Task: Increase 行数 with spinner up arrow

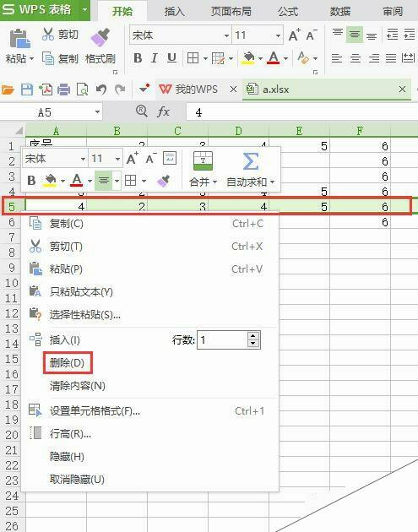Action: (x=253, y=336)
